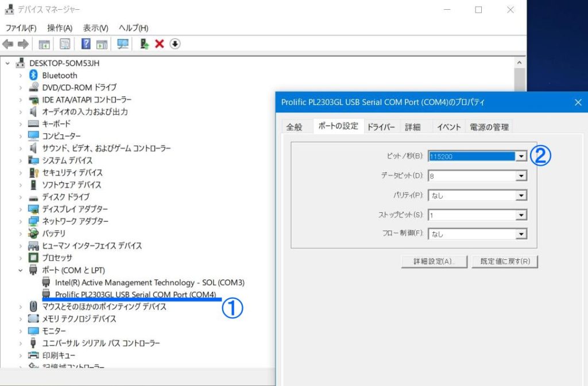Screen dimensions: 588x386
Task: Collapse the DESKTOP-5OM53JH root node
Action: 7,63
